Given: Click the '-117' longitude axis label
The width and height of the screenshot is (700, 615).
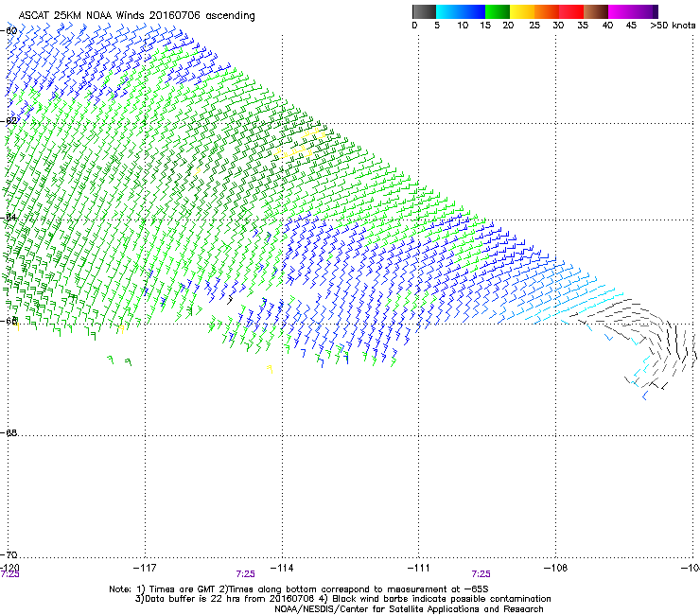Looking at the screenshot, I should 145,568.
